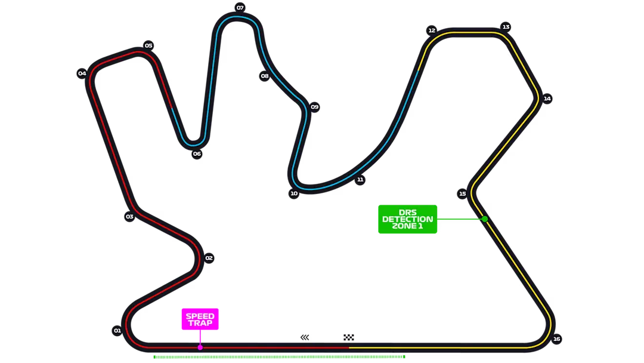Click the checkered start/finish flag icon
The image size is (644, 363).
(349, 337)
